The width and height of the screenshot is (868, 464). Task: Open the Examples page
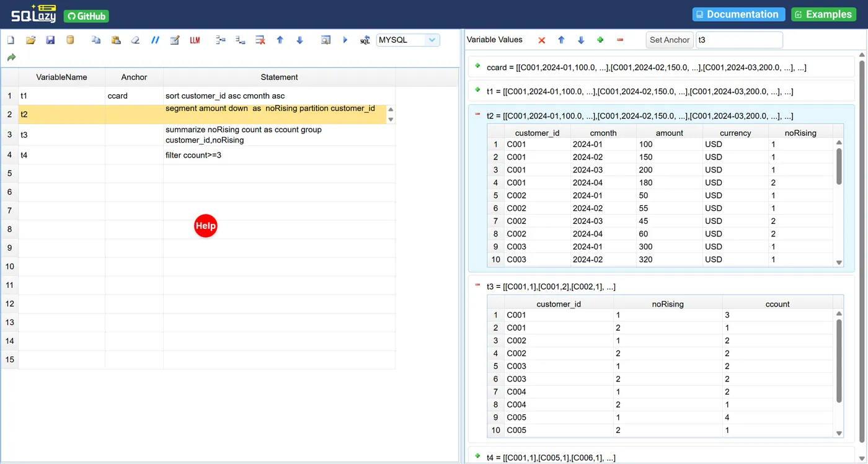coord(823,14)
